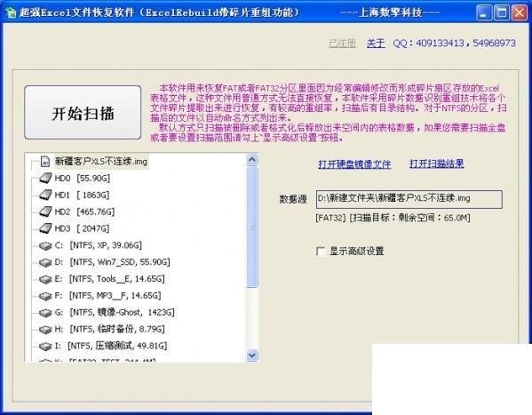This screenshot has width=532, height=415.
Task: Select HD0 [55.90G] disk entry
Action: 82,179
